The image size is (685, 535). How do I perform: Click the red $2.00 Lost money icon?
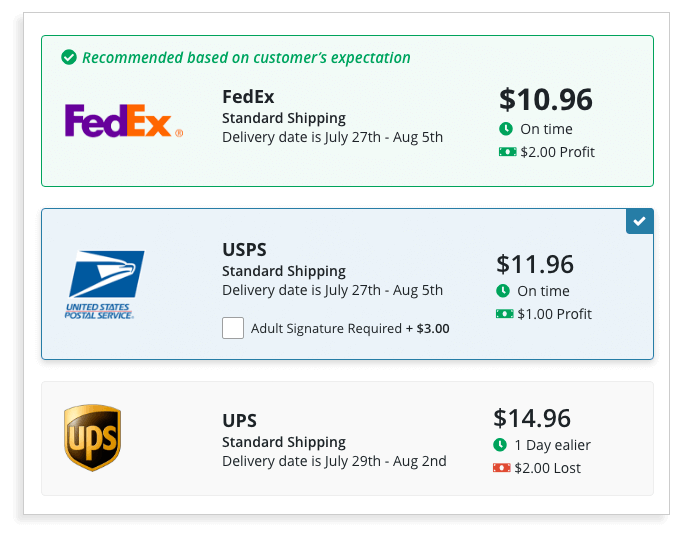[x=501, y=468]
